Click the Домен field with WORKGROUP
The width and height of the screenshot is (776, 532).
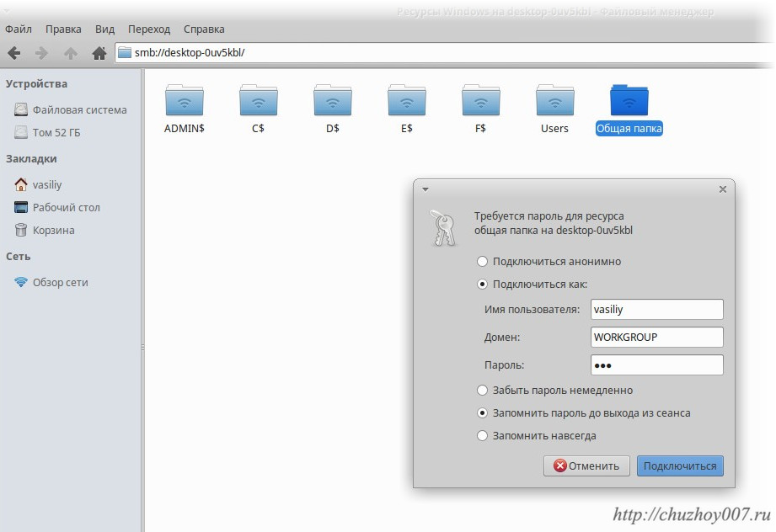[657, 337]
